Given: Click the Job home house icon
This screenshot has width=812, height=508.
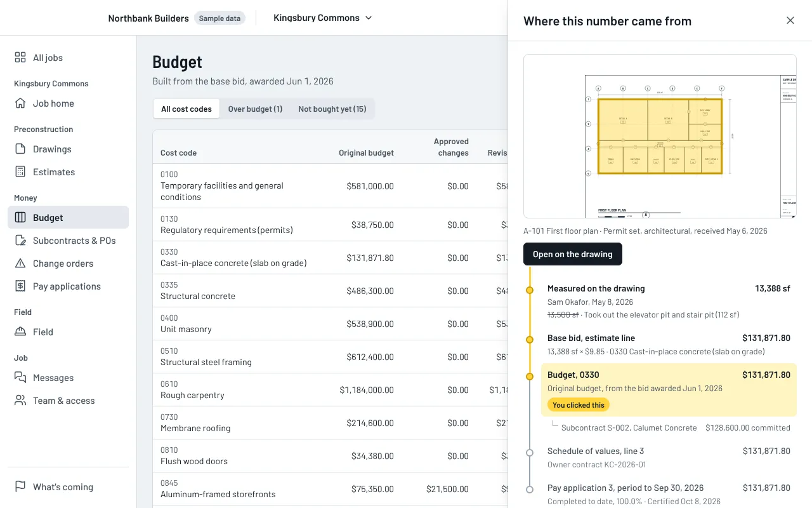Looking at the screenshot, I should tap(20, 104).
